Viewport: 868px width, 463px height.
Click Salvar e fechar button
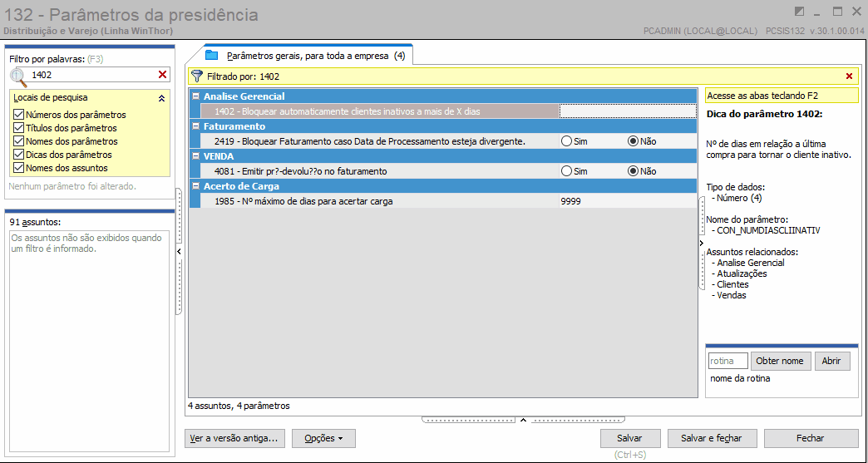(712, 438)
